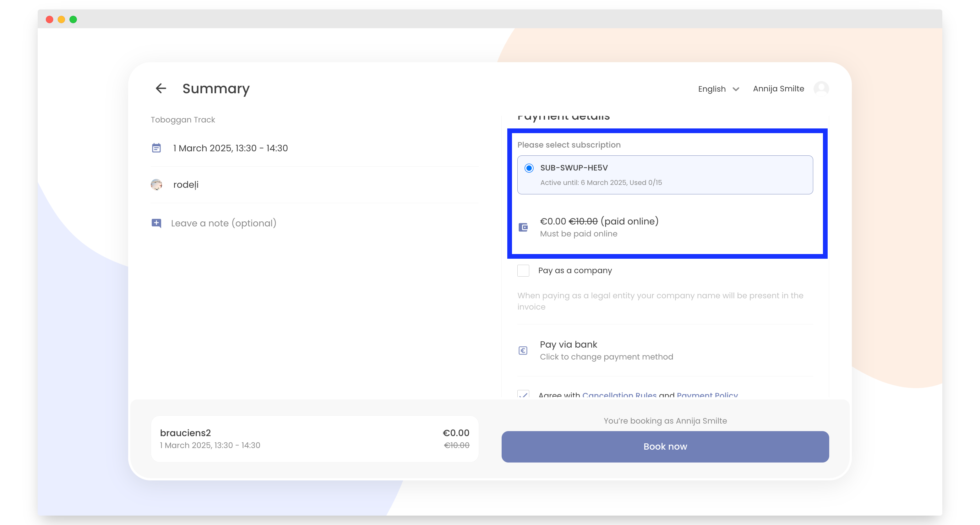Screen dimensions: 980x525
Task: Click the rodeļi participant avatar
Action: pos(157,185)
